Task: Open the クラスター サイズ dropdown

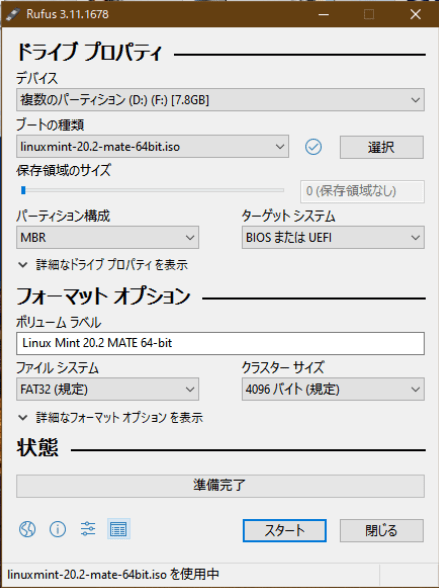Action: [x=333, y=389]
